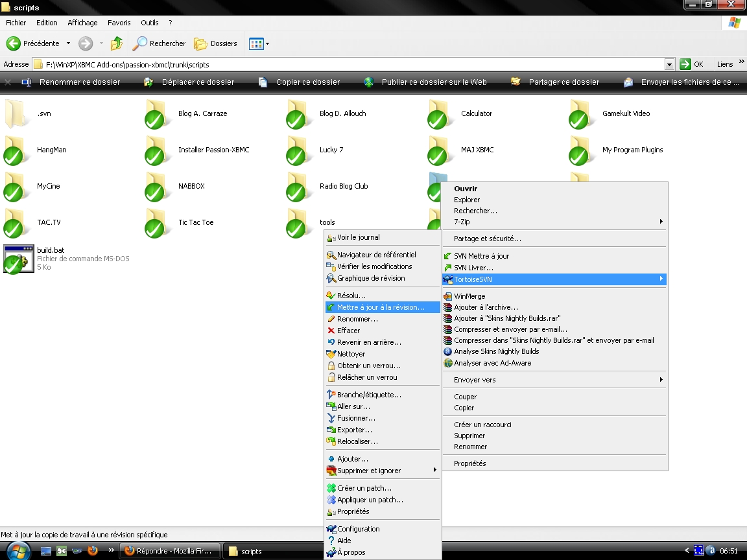Select the .svn hidden folder icon
747x560 pixels.
(x=16, y=114)
